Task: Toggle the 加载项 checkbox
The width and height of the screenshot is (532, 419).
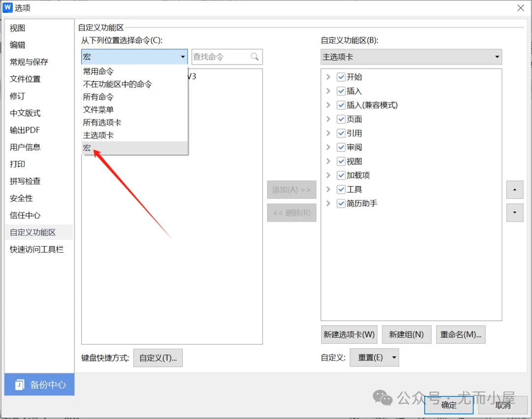Action: (x=341, y=175)
